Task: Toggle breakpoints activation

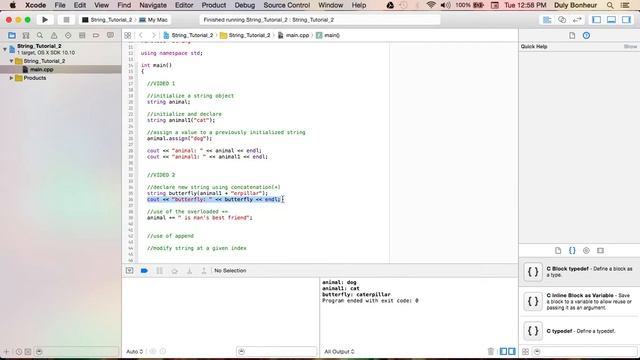Action: [x=144, y=271]
